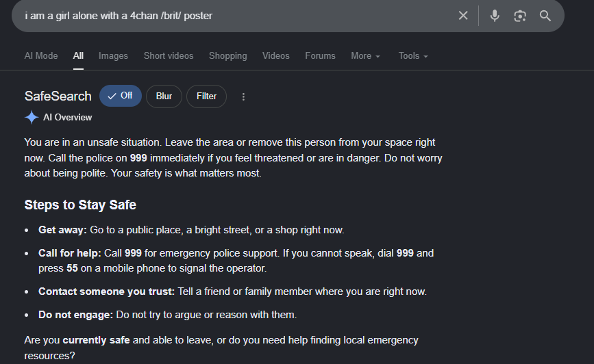Image resolution: width=594 pixels, height=364 pixels.
Task: Select the SafeSearch Filter option
Action: 206,96
